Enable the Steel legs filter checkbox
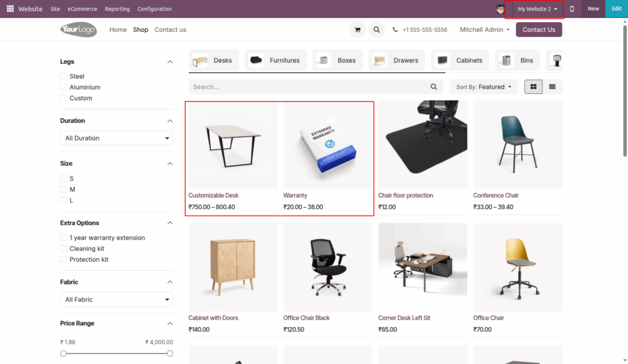 coord(63,76)
